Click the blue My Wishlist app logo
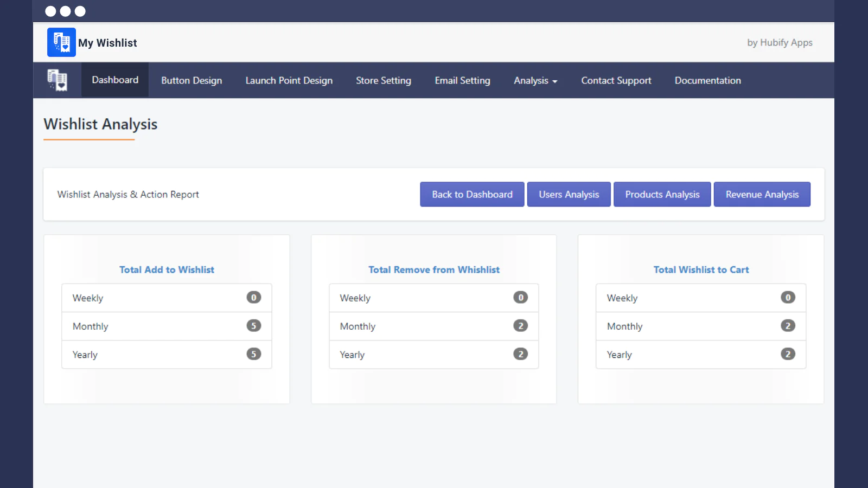 (61, 42)
